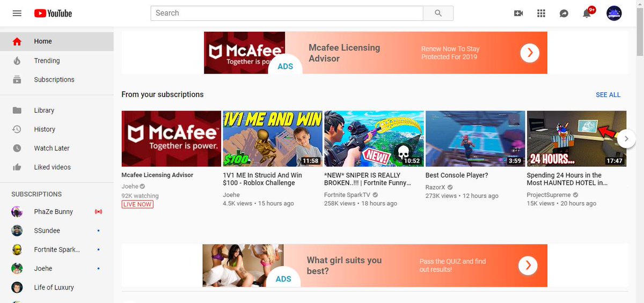The height and width of the screenshot is (303, 644).
Task: Click the Trending flame icon
Action: tap(17, 61)
